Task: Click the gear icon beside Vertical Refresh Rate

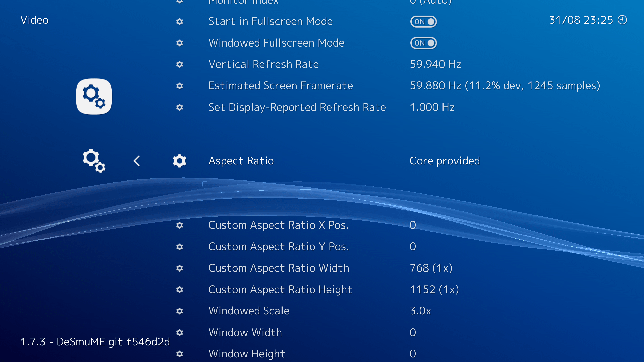Action: pyautogui.click(x=180, y=65)
